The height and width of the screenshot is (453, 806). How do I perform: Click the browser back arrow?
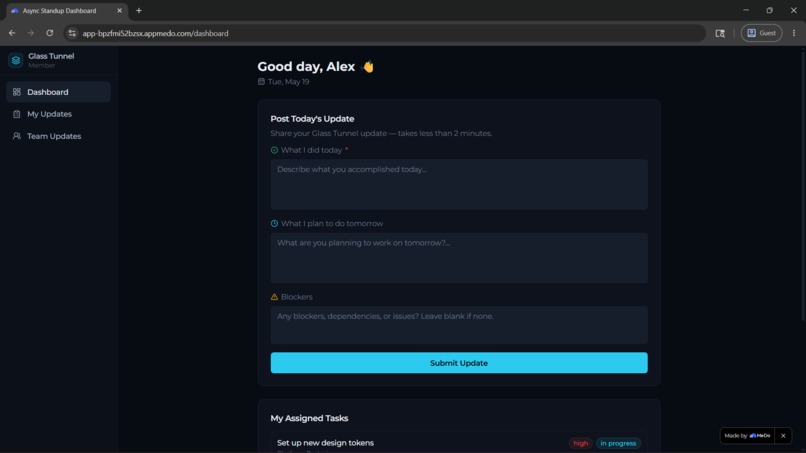point(12,33)
